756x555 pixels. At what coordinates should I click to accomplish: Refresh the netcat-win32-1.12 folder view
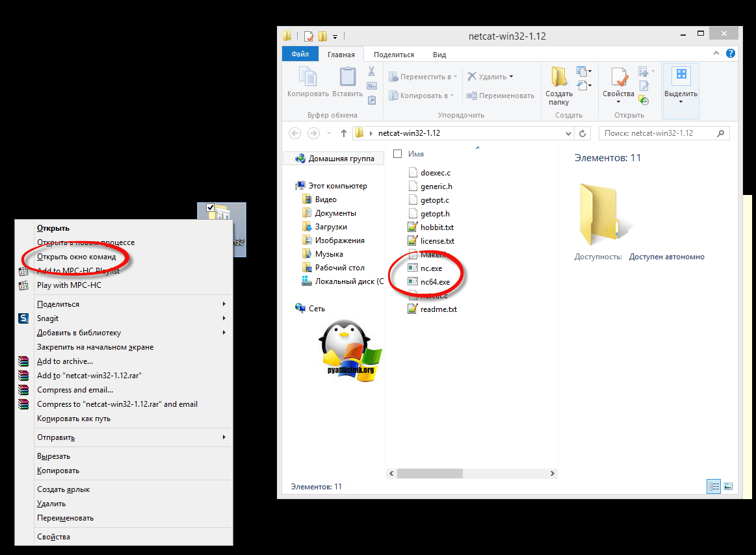(582, 134)
